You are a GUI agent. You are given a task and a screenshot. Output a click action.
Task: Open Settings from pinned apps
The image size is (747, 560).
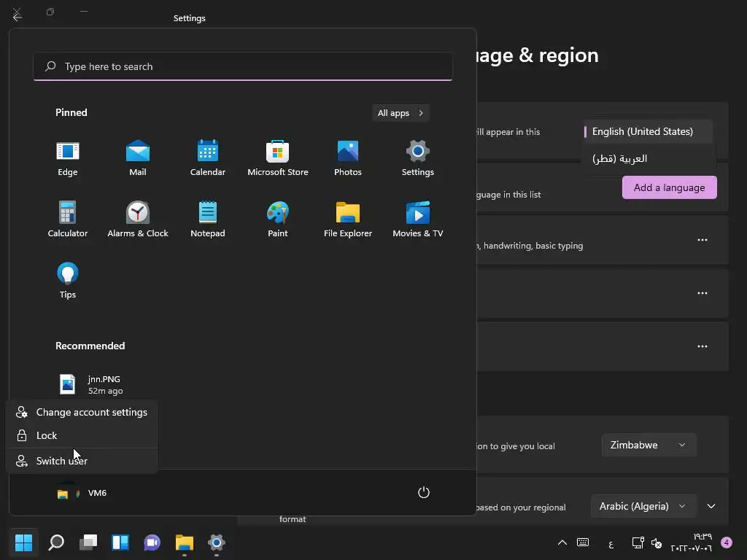click(418, 158)
